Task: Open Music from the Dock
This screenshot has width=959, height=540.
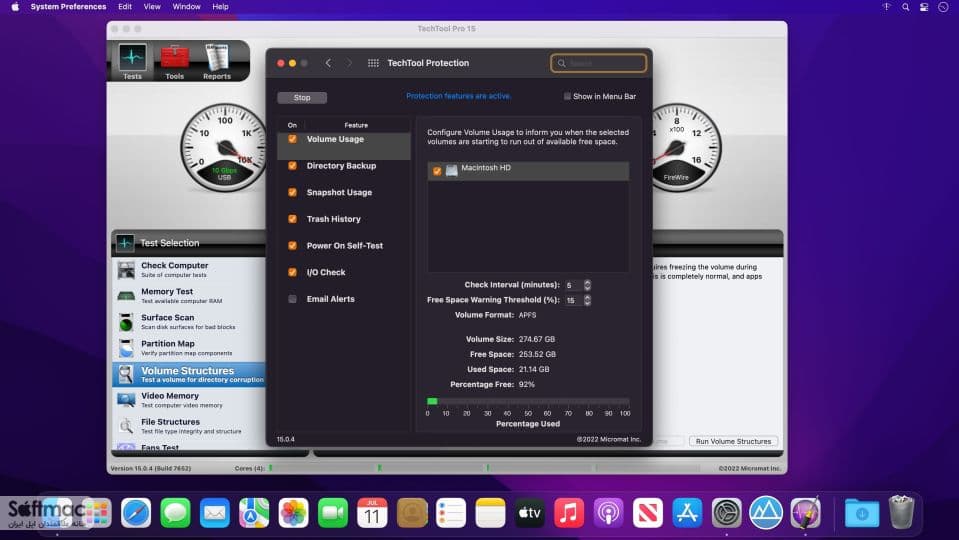Action: pyautogui.click(x=569, y=512)
